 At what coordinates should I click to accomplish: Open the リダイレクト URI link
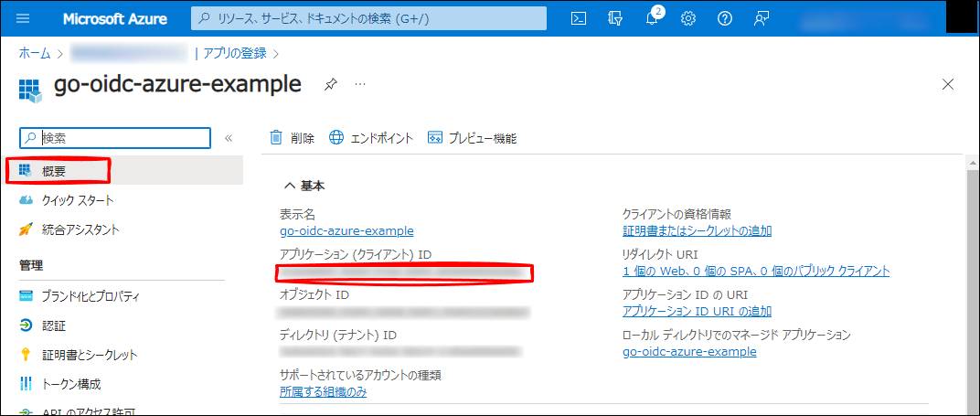[x=755, y=271]
